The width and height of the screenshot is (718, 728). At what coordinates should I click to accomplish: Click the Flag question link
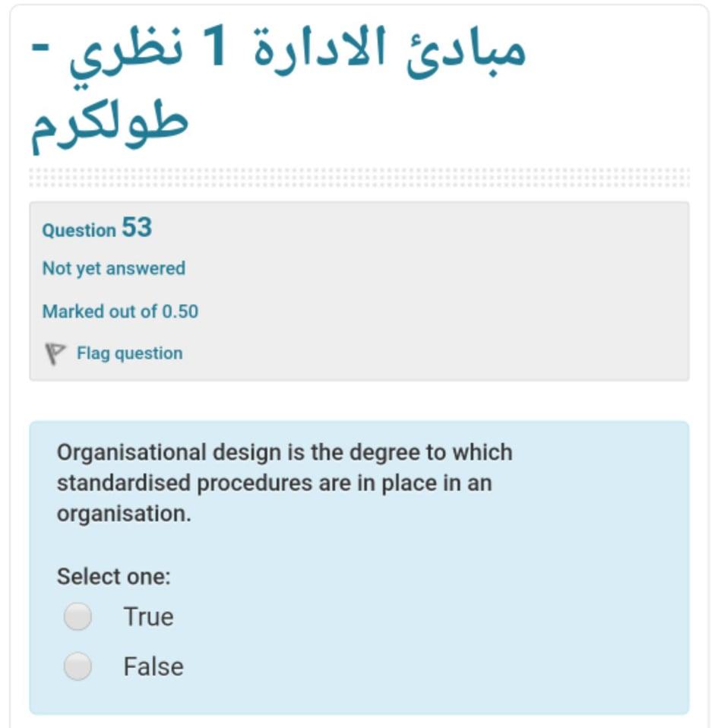(x=128, y=353)
